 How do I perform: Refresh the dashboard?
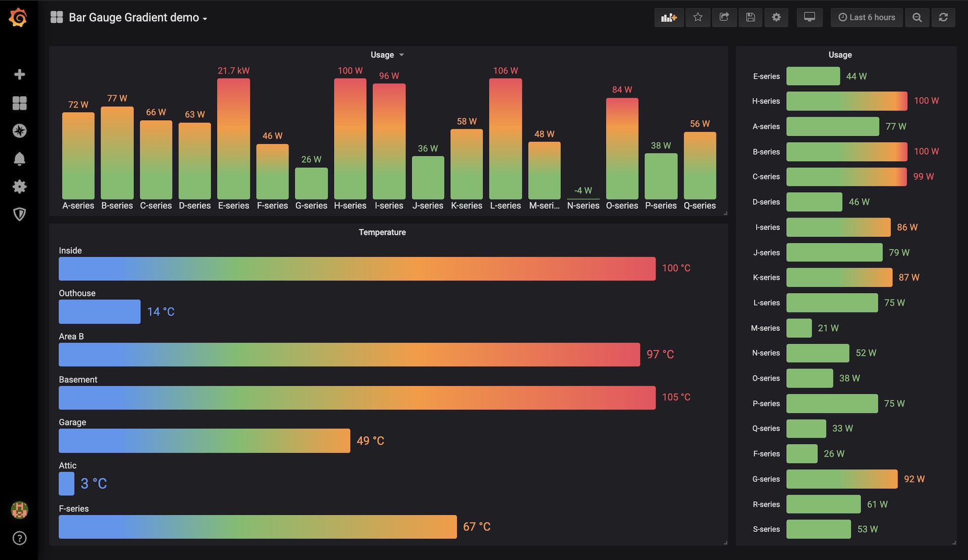coord(943,18)
